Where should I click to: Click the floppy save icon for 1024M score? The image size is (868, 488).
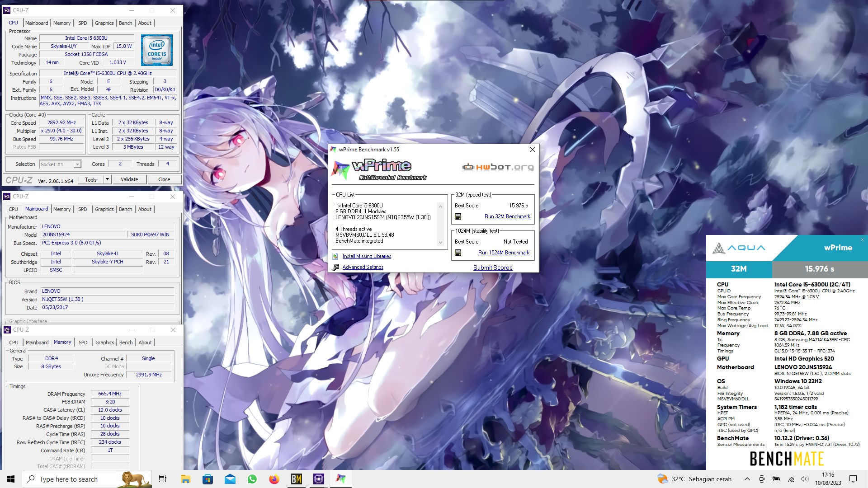pos(458,253)
